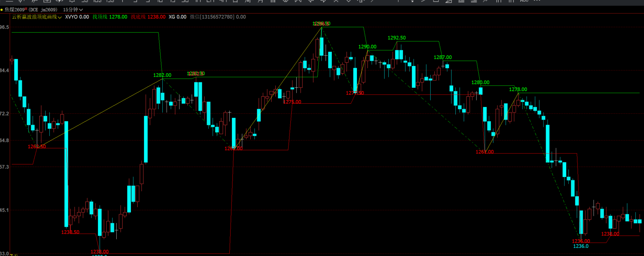The width and height of the screenshot is (644, 256).
Task: Select the 1296.50 peak marker on chart
Action: tap(321, 24)
